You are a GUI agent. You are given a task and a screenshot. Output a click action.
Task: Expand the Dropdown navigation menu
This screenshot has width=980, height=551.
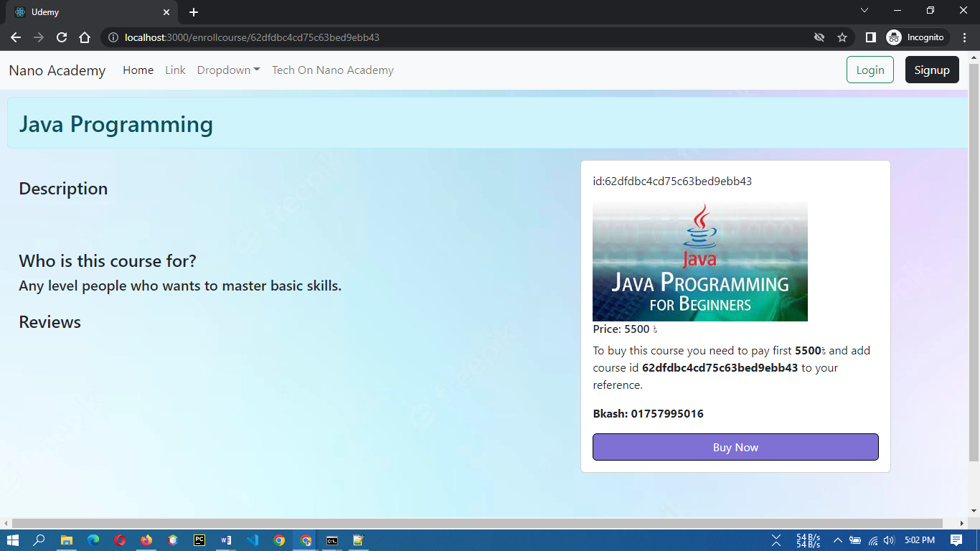[228, 70]
